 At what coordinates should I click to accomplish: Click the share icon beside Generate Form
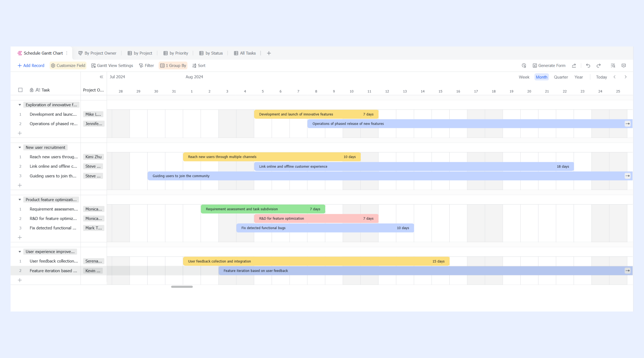574,66
